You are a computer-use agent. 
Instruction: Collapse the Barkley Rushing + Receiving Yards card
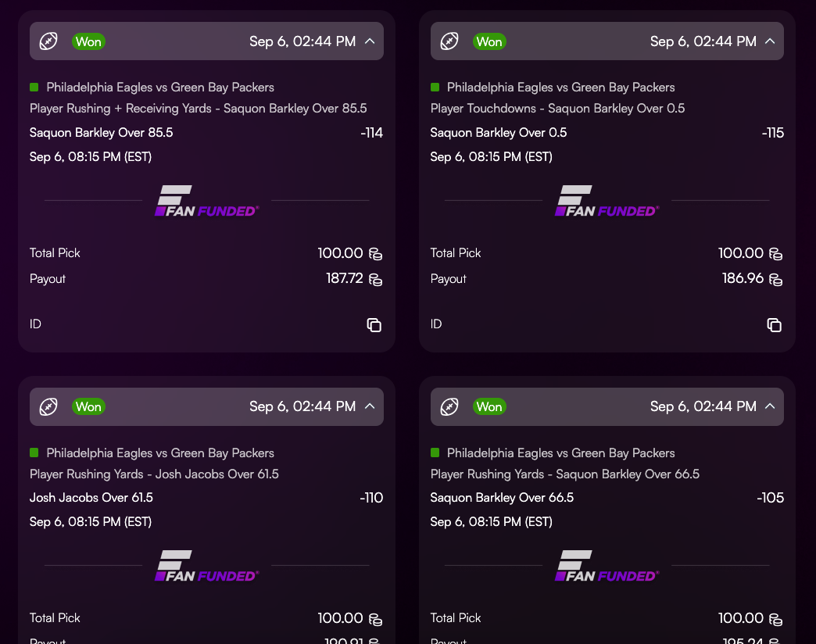point(370,41)
